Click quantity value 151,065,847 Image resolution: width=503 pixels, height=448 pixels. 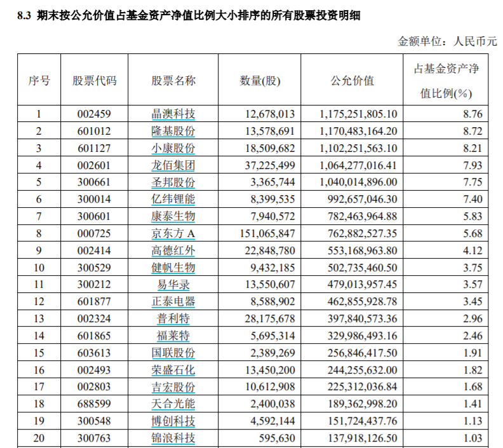267,233
